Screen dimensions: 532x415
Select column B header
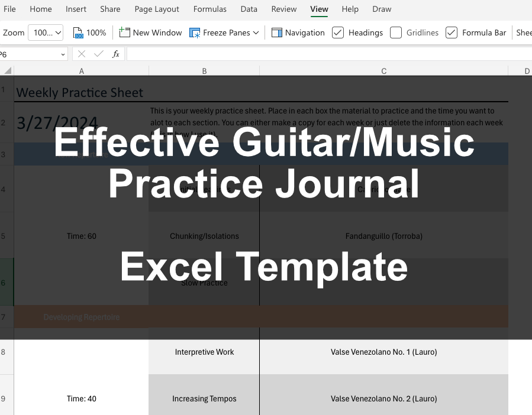point(204,71)
